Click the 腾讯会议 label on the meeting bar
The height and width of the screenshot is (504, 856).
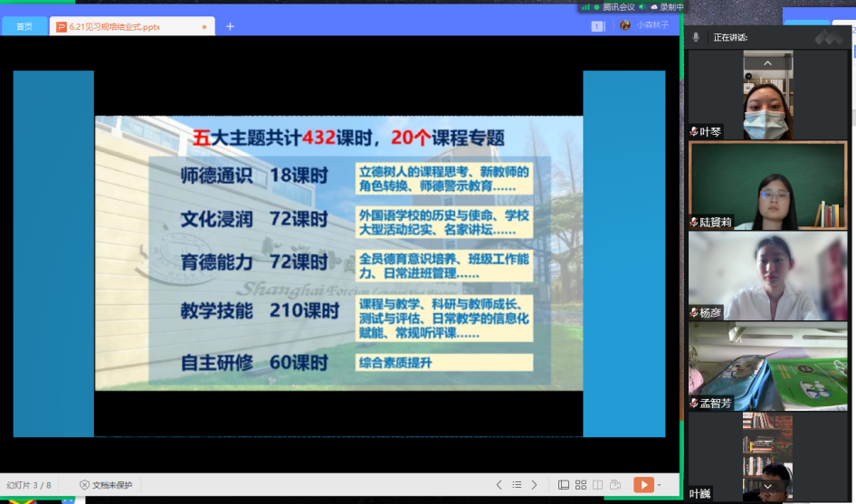619,7
